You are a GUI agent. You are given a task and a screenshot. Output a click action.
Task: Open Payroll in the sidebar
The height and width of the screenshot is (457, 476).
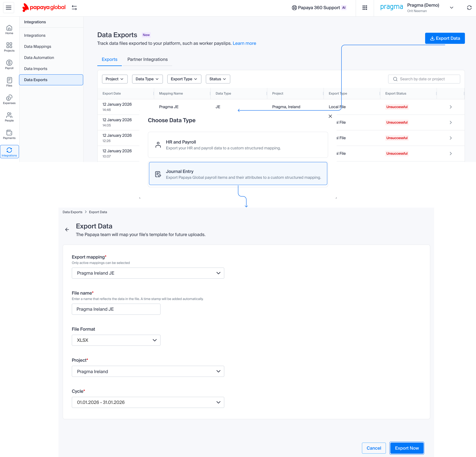pos(9,65)
